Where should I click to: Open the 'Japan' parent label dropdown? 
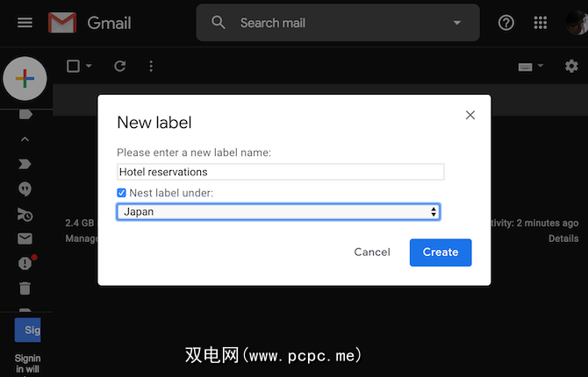pyautogui.click(x=278, y=211)
